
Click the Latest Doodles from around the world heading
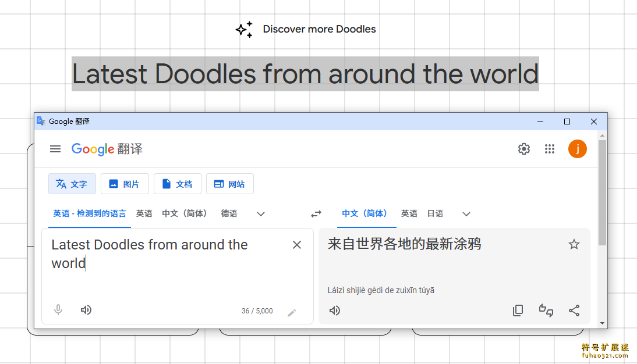[x=305, y=74]
